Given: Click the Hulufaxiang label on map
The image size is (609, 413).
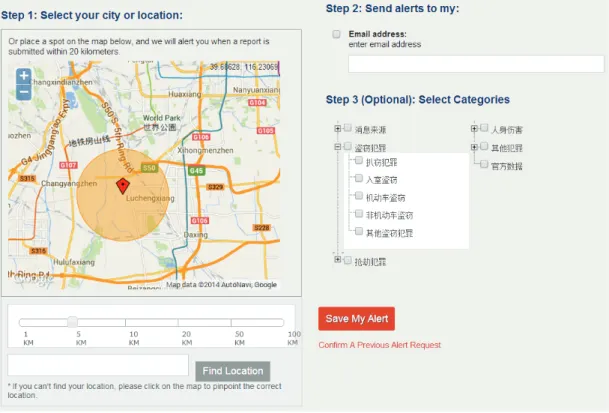Looking at the screenshot, I should point(74,262).
